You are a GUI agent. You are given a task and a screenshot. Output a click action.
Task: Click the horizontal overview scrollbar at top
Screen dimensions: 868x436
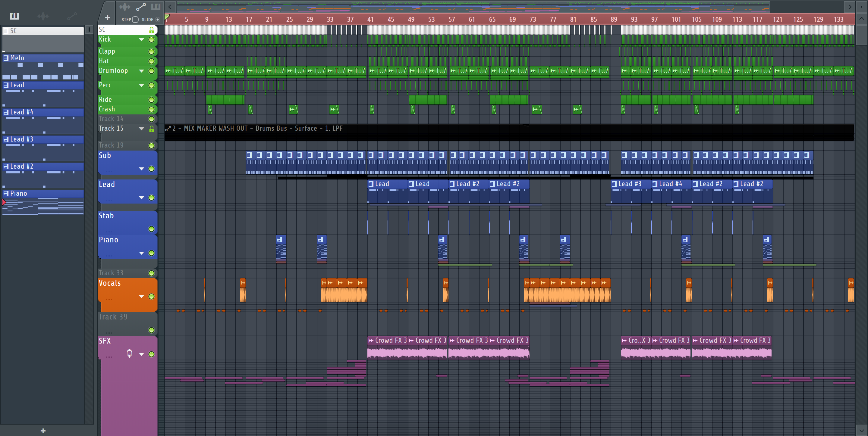pyautogui.click(x=473, y=6)
